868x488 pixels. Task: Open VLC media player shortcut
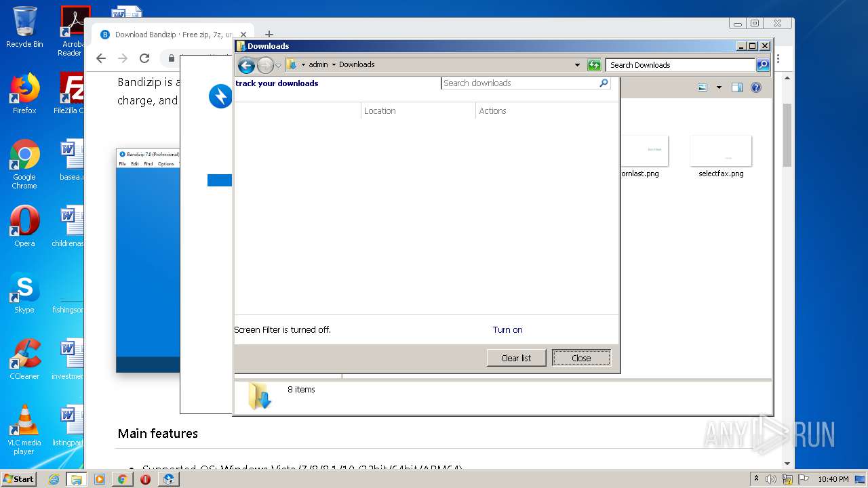24,430
